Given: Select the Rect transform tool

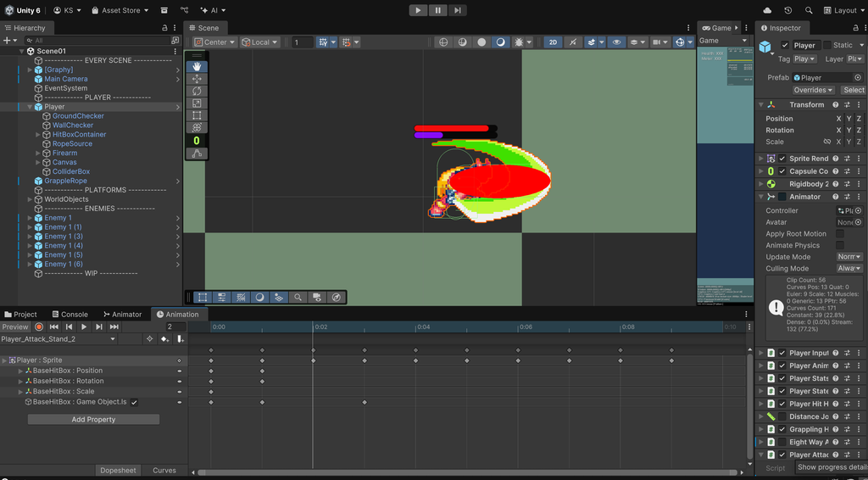Looking at the screenshot, I should click(197, 115).
